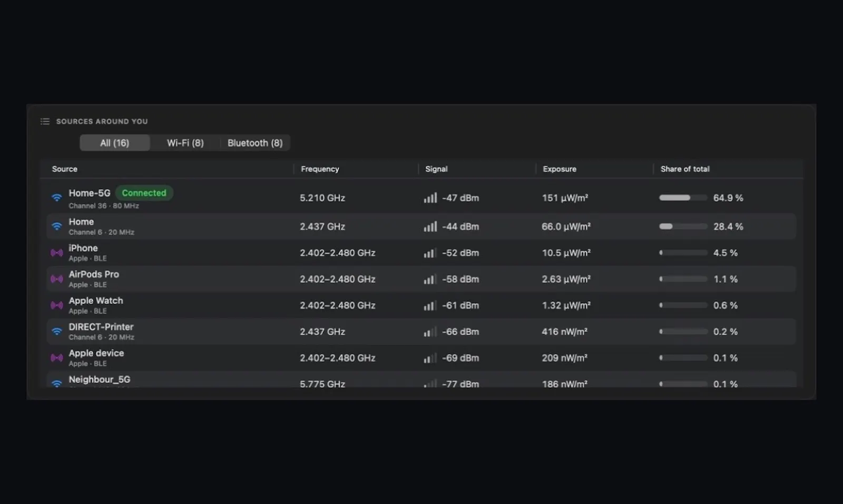Click the 64.9 % share bar
843x504 pixels.
pos(683,198)
